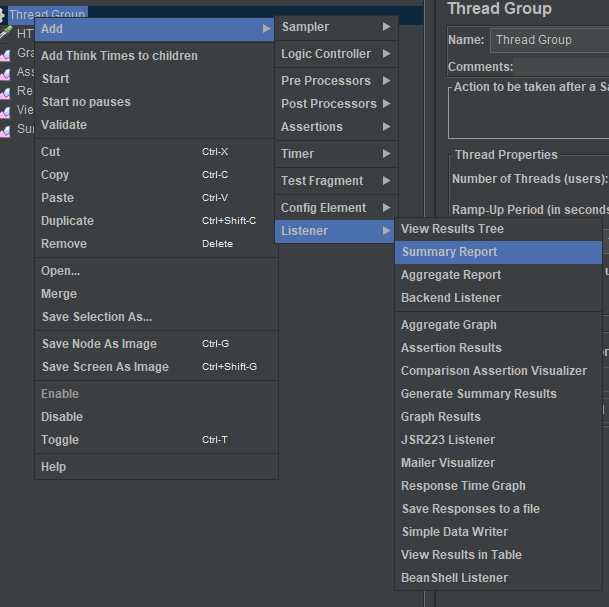Screen dimensions: 609x607
Task: Add a Graph Results listener
Action: point(498,417)
